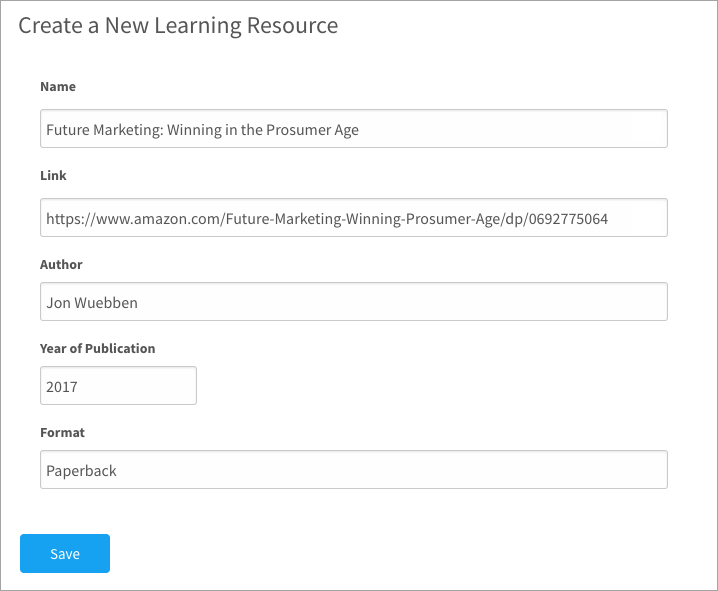This screenshot has height=591, width=718.
Task: Place cursor on '0692775064' in the link
Action: (x=568, y=219)
